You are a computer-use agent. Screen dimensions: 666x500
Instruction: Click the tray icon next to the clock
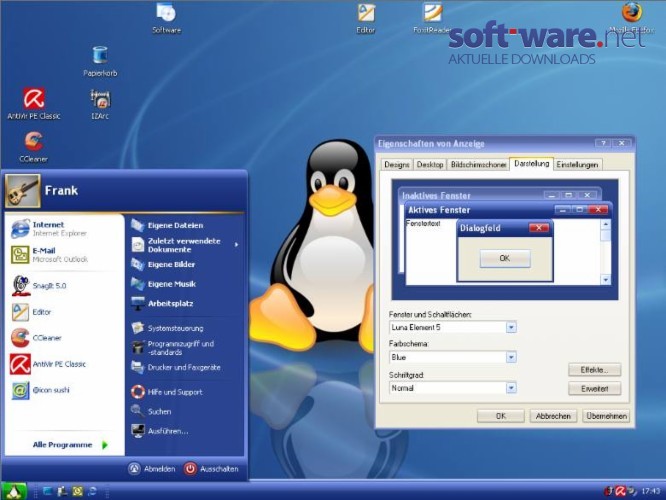632,491
